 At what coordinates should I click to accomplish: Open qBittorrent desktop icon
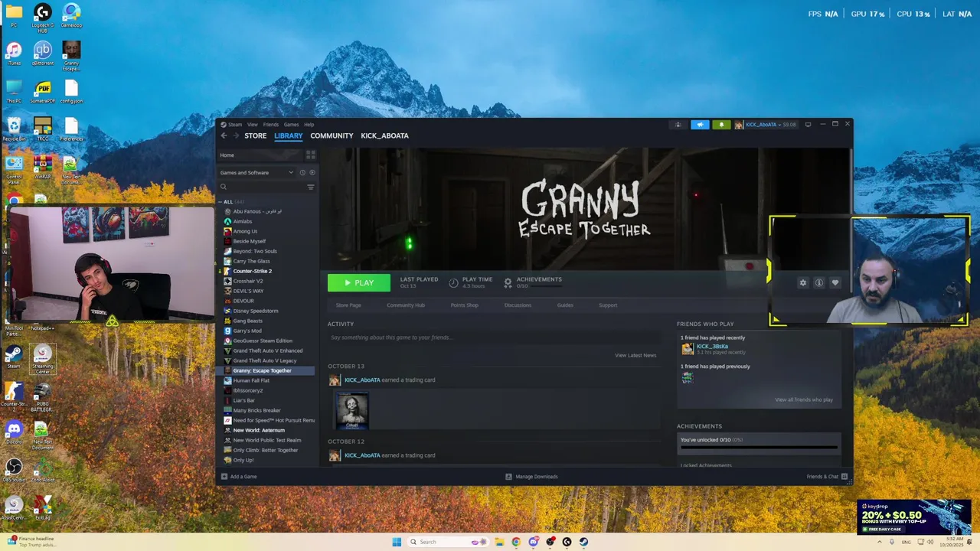tap(43, 54)
